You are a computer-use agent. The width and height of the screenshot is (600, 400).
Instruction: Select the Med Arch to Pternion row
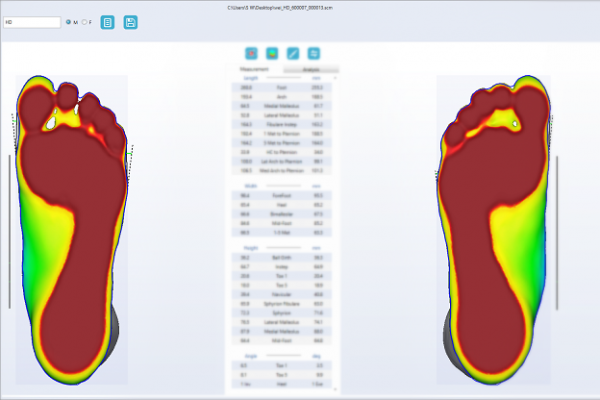(x=282, y=170)
